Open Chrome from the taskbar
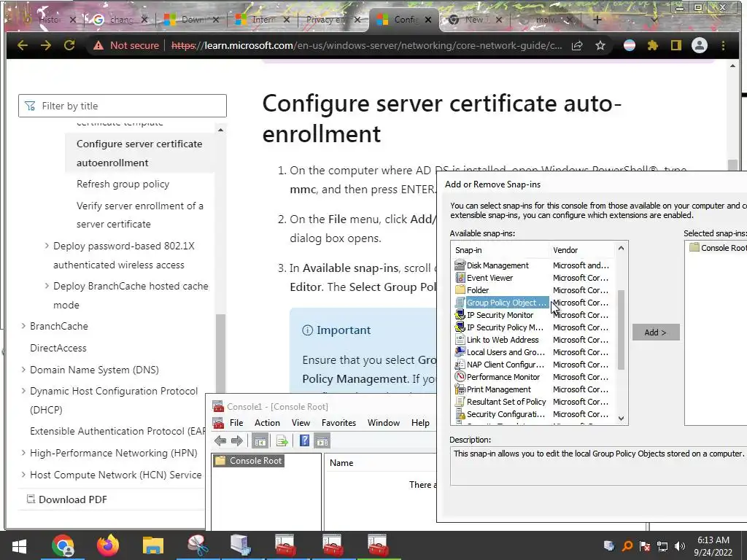The height and width of the screenshot is (560, 747). tap(63, 545)
